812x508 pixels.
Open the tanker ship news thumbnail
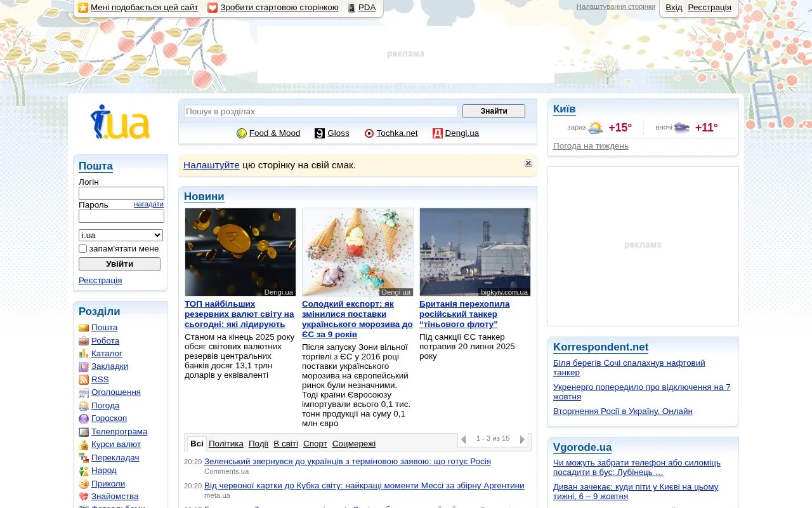click(x=475, y=252)
